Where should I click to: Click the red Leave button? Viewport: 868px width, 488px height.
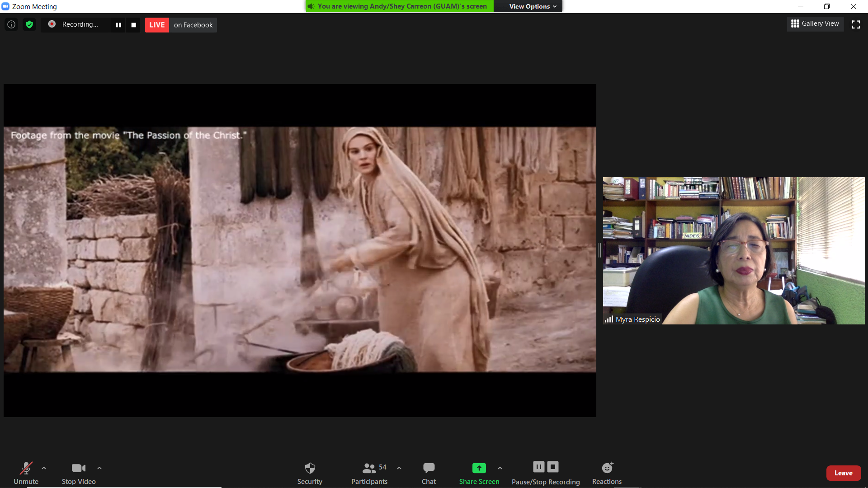tap(844, 473)
